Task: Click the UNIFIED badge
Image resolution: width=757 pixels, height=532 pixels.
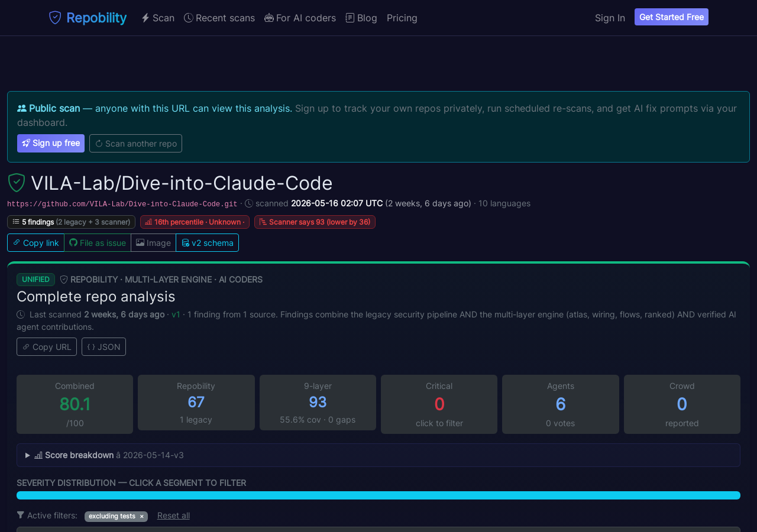Action: point(35,280)
